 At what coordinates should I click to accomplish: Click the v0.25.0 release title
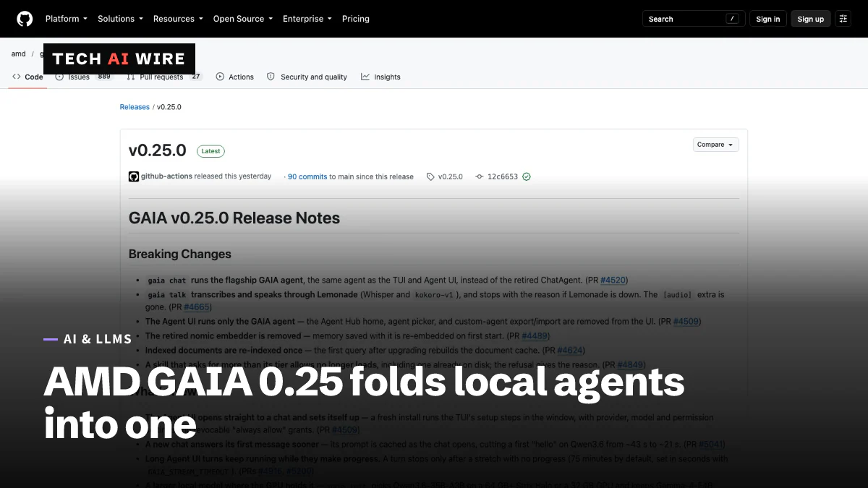[158, 150]
